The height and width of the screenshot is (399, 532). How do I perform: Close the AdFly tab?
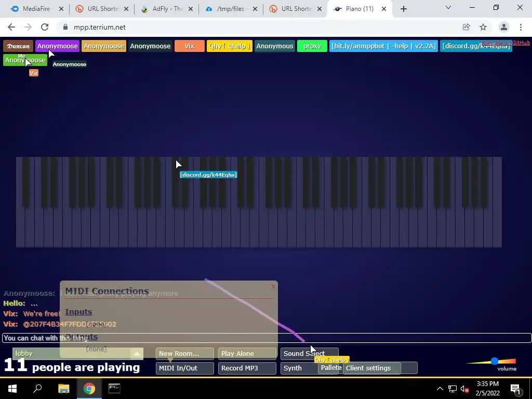(191, 9)
